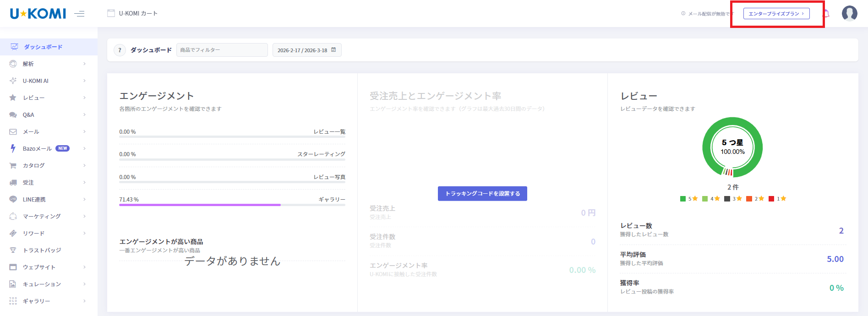Click the purple ギャラリー engagement progress bar
This screenshot has width=868, height=316.
pyautogui.click(x=200, y=205)
